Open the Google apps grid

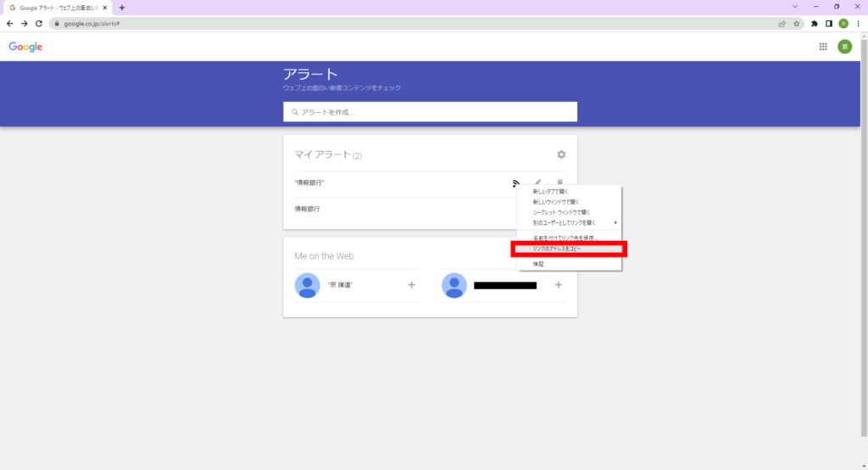pos(823,47)
